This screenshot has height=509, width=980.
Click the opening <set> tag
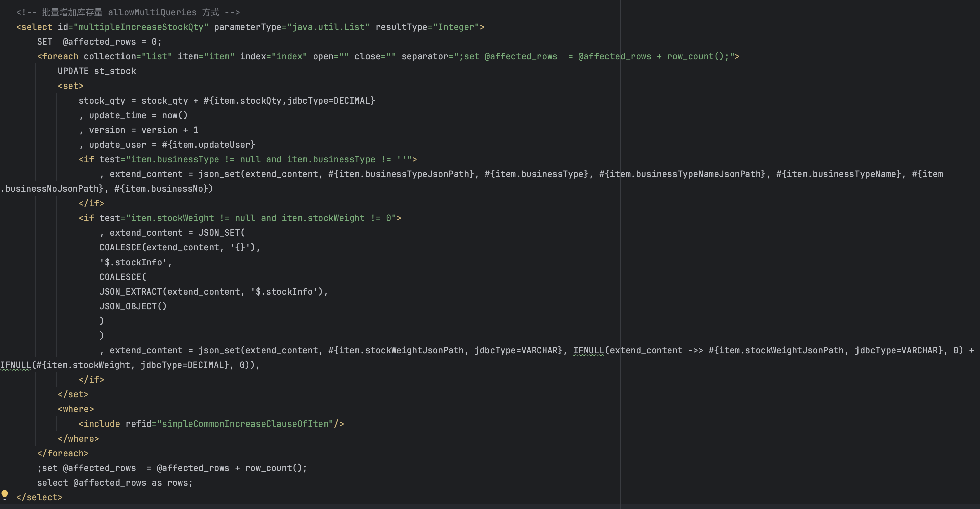[x=71, y=86]
